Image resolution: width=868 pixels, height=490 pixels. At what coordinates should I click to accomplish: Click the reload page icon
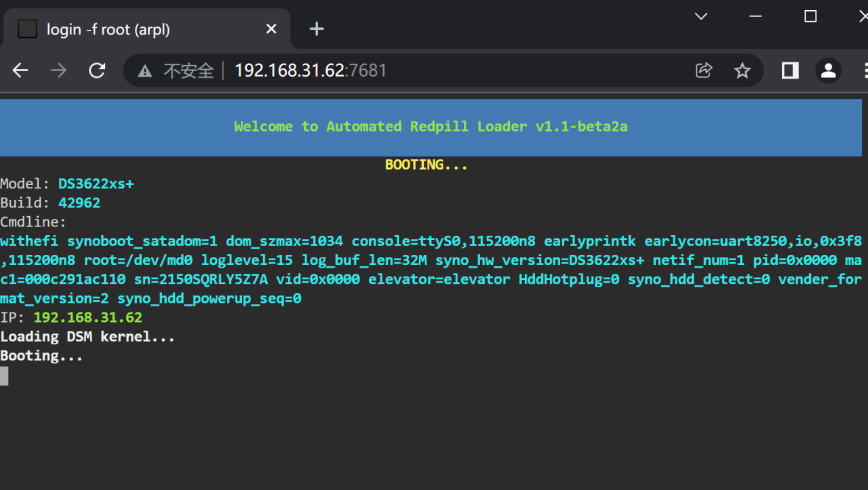[96, 70]
